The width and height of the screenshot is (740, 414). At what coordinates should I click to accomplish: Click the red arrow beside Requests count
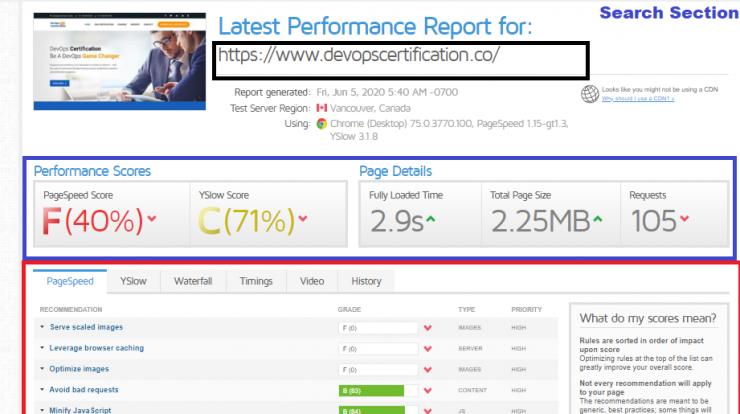[684, 219]
